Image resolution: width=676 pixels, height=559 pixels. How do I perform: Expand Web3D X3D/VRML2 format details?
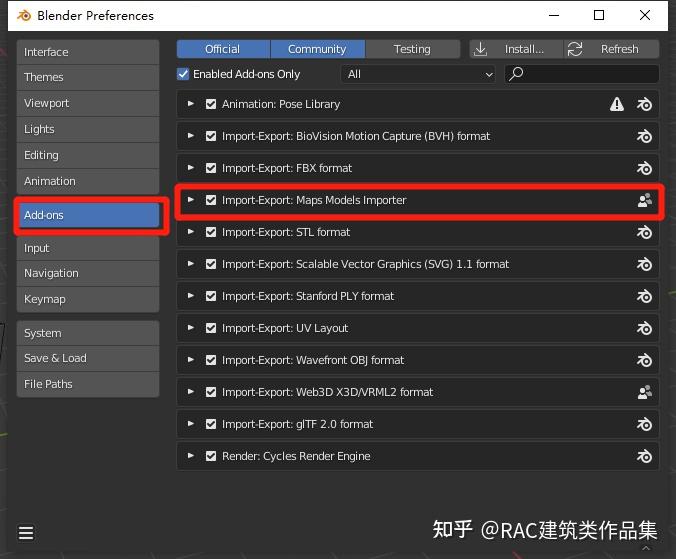(x=191, y=392)
